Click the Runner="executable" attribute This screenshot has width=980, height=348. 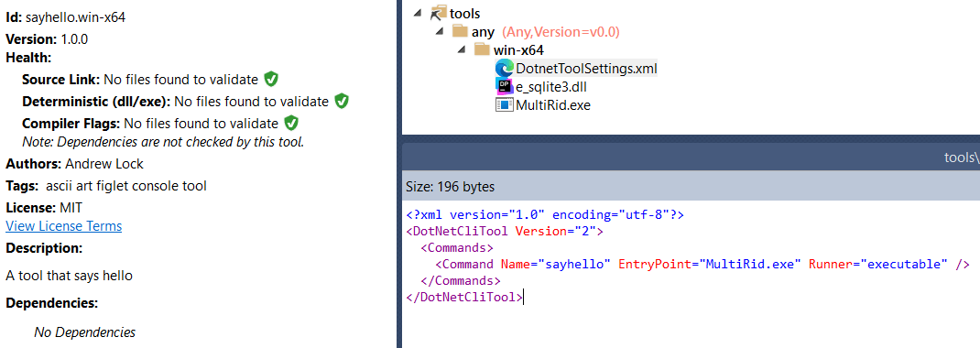(x=878, y=264)
